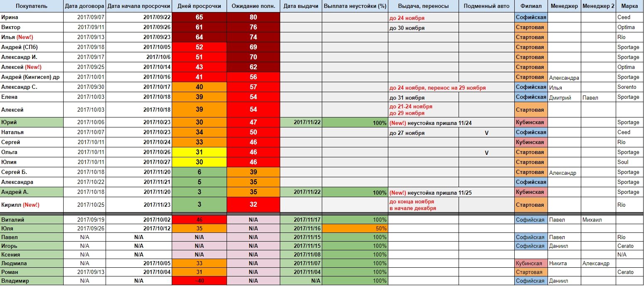The image size is (644, 286).
Task: Click the buyer cell Елена
Action: pyautogui.click(x=32, y=97)
